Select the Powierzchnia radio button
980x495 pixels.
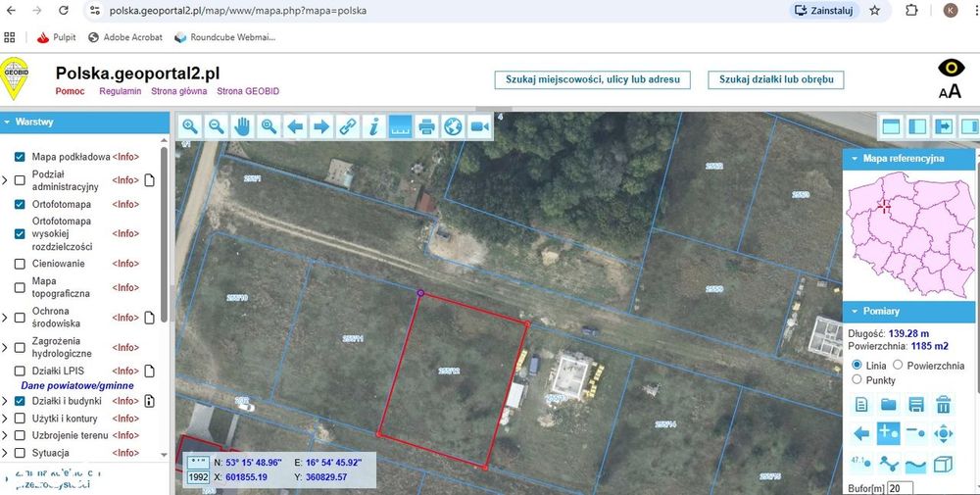pyautogui.click(x=898, y=365)
